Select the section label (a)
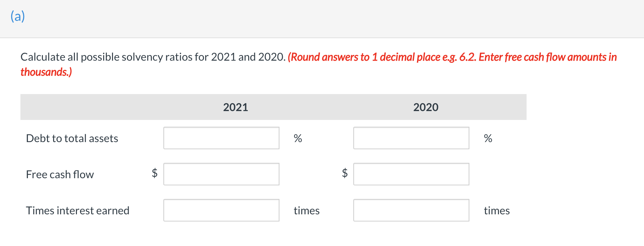Image resolution: width=644 pixels, height=246 pixels. pos(18,15)
